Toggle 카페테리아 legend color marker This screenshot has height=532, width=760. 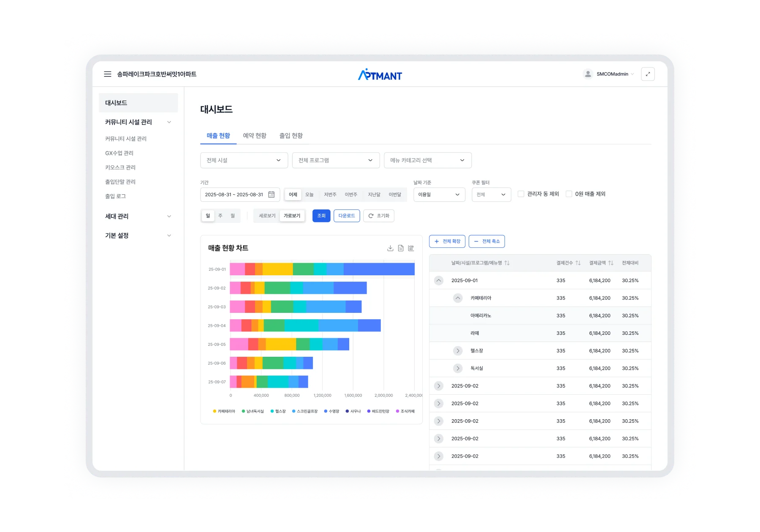tap(215, 411)
